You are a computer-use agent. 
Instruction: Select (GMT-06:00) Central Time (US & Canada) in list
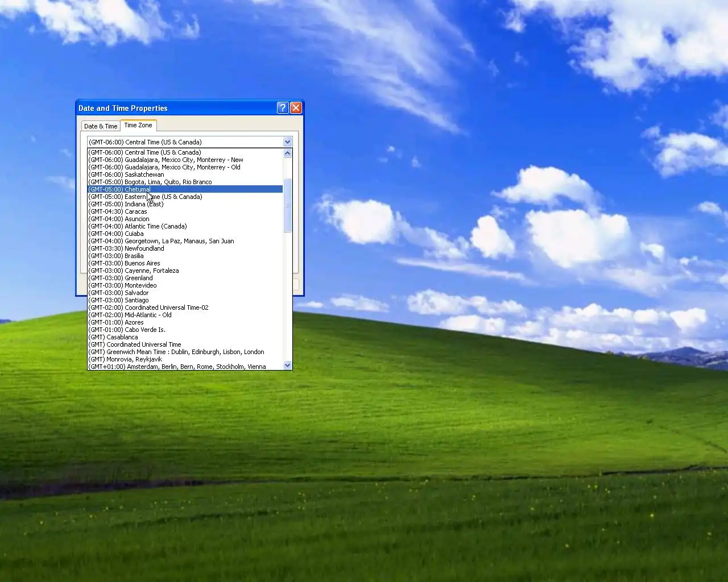tap(185, 152)
